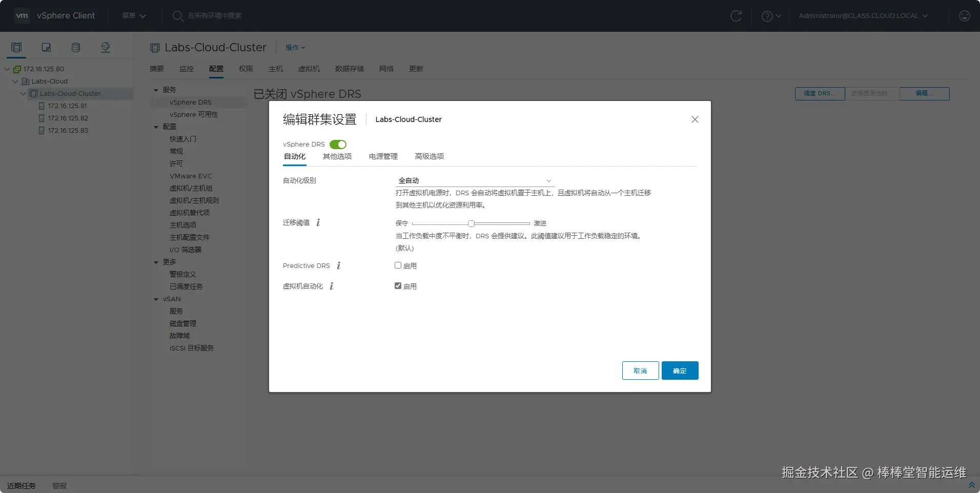
Task: Click the info icon beside 迁移阈值
Action: click(x=318, y=222)
